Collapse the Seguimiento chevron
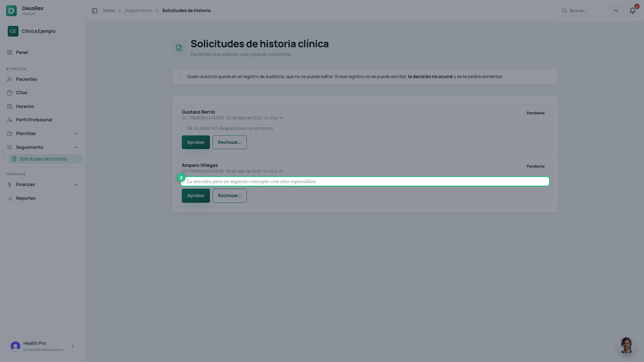Image resolution: width=644 pixels, height=362 pixels. point(76,147)
